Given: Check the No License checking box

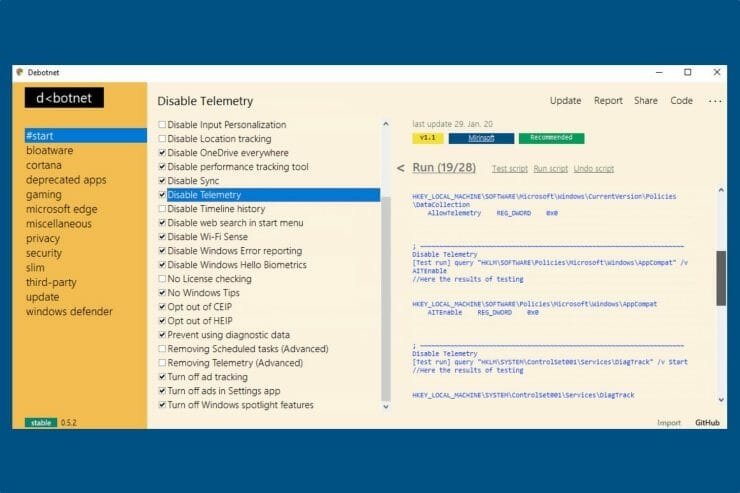Looking at the screenshot, I should (162, 279).
